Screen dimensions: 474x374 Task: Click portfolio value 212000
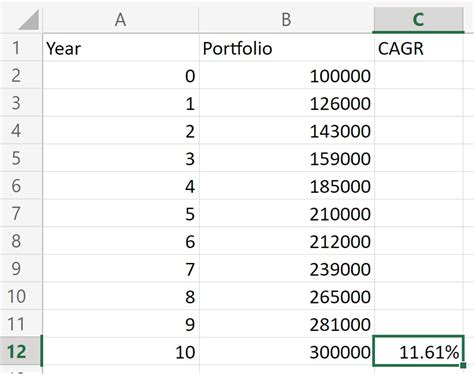coord(287,241)
